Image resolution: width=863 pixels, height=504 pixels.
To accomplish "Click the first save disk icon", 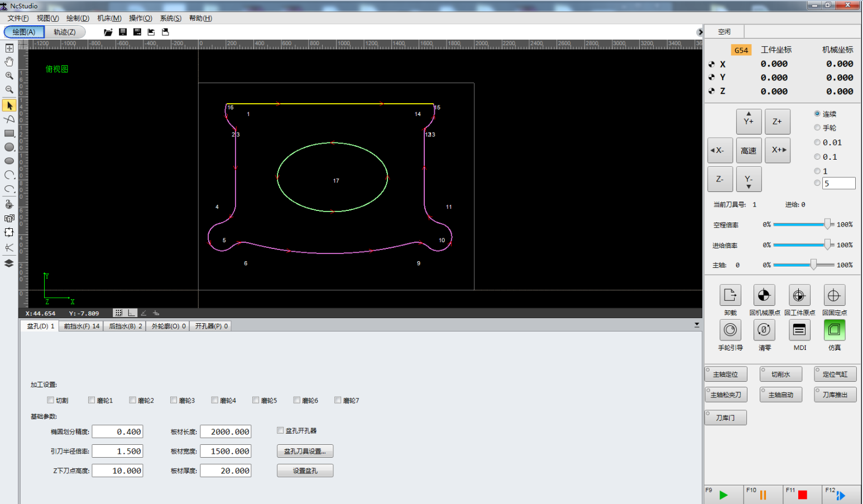I will click(x=123, y=32).
